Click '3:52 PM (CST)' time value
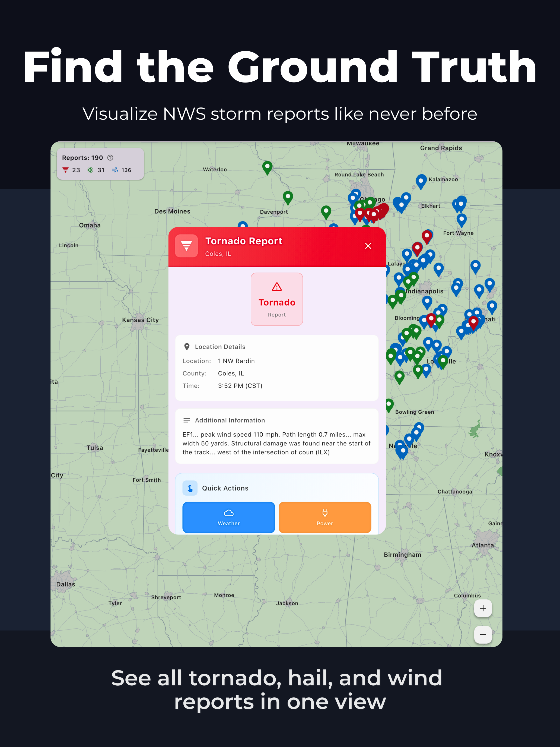Image resolution: width=560 pixels, height=747 pixels. (240, 386)
